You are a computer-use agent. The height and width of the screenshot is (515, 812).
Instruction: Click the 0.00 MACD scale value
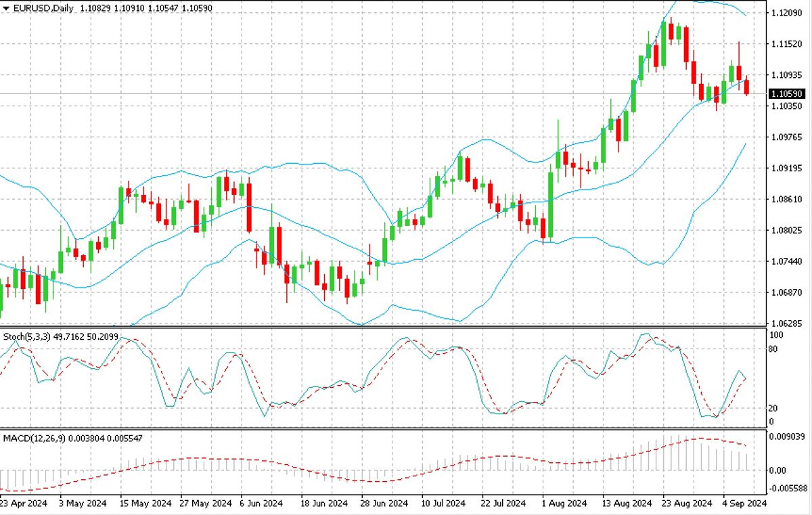(777, 470)
